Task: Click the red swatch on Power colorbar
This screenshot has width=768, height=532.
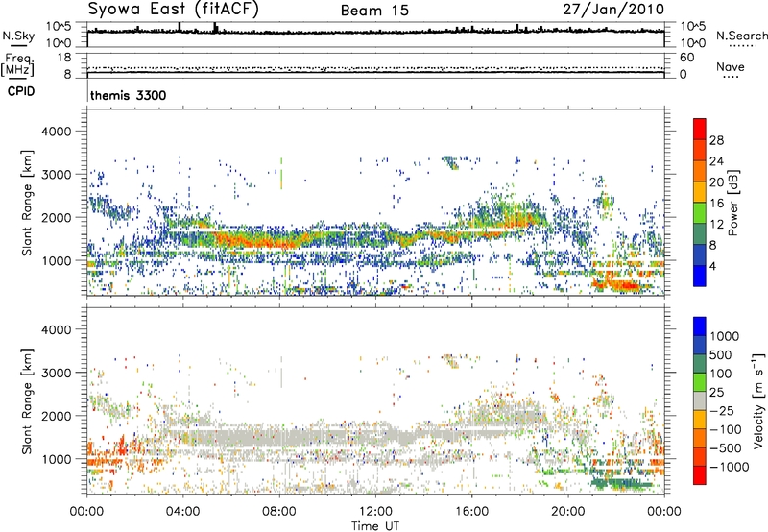Action: 700,129
